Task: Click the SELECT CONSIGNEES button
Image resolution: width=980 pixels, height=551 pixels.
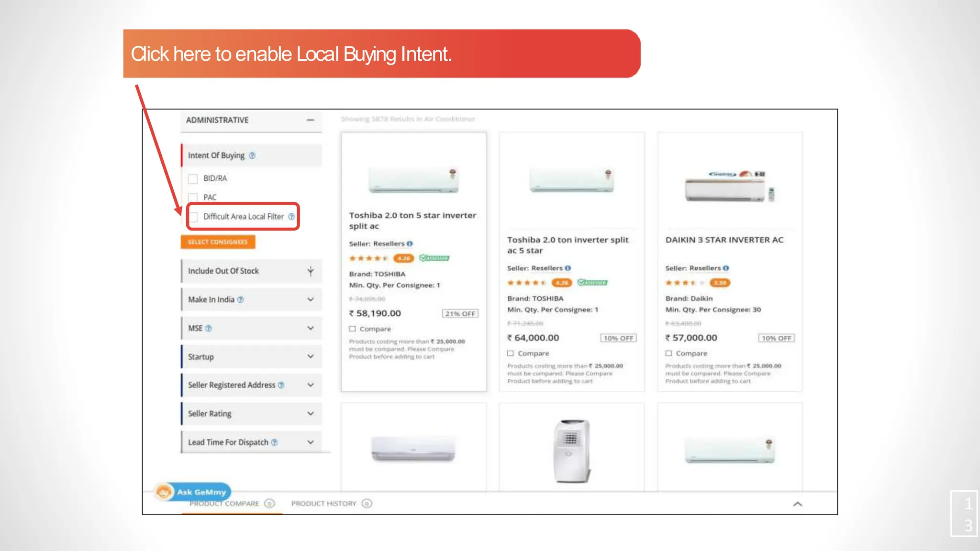Action: click(x=218, y=242)
